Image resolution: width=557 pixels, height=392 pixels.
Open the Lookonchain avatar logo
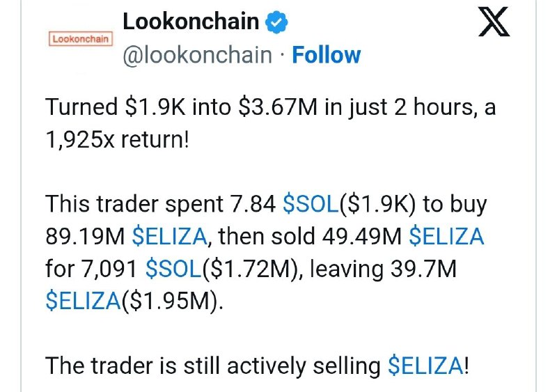tap(81, 39)
